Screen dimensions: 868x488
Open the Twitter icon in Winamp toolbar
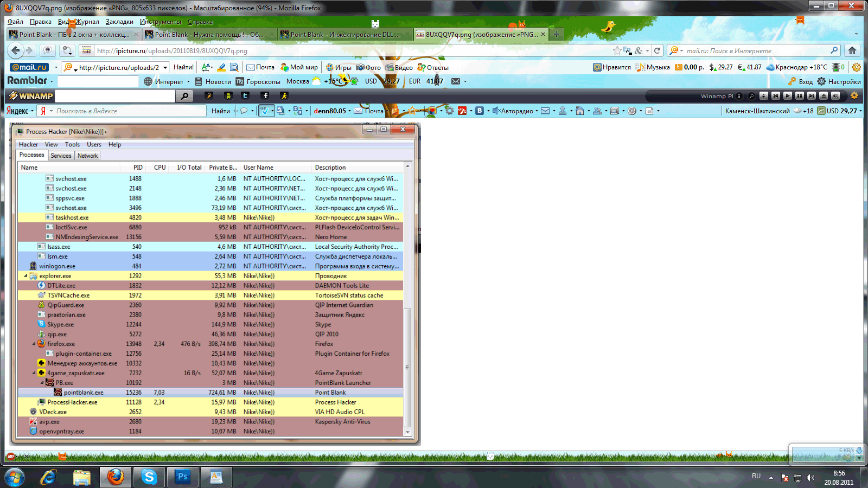click(245, 95)
